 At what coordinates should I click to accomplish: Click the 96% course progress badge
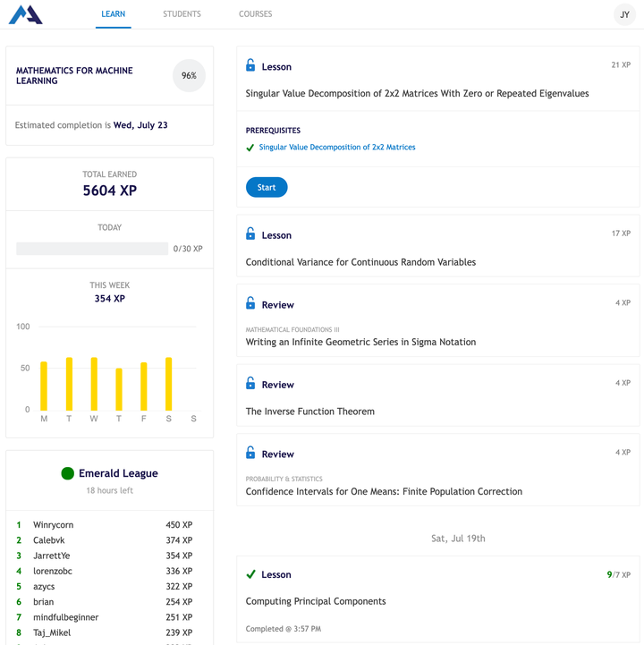pos(189,76)
